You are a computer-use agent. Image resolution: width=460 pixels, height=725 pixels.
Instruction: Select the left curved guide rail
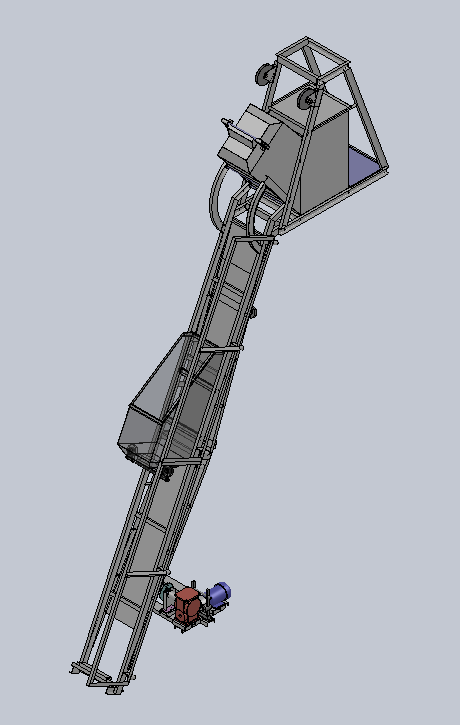tap(216, 196)
